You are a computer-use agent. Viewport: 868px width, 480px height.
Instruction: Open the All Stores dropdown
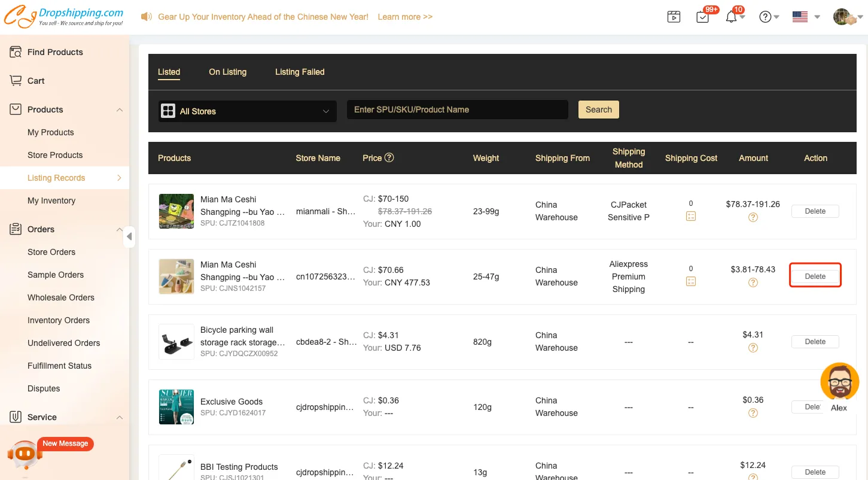[247, 111]
